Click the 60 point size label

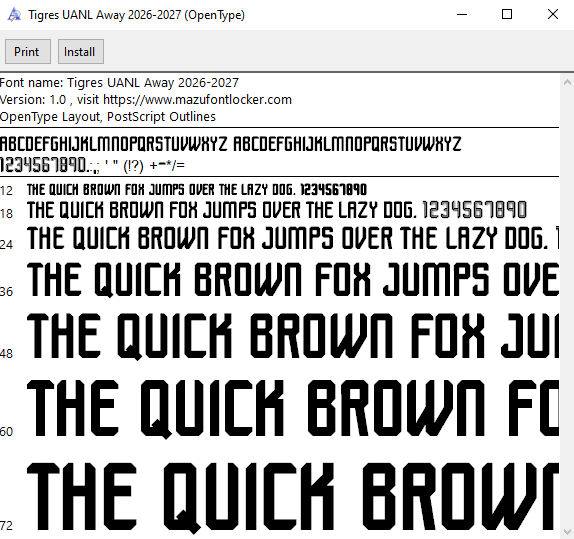(7, 432)
